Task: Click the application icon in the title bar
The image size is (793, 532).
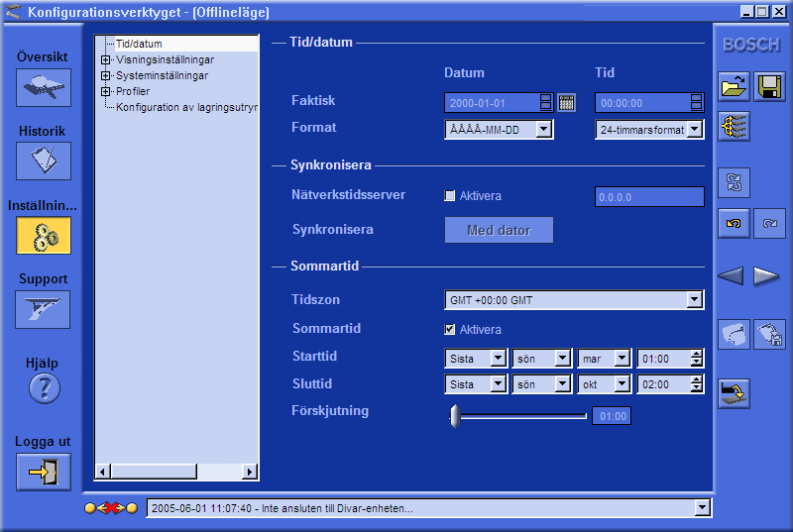Action: 14,11
